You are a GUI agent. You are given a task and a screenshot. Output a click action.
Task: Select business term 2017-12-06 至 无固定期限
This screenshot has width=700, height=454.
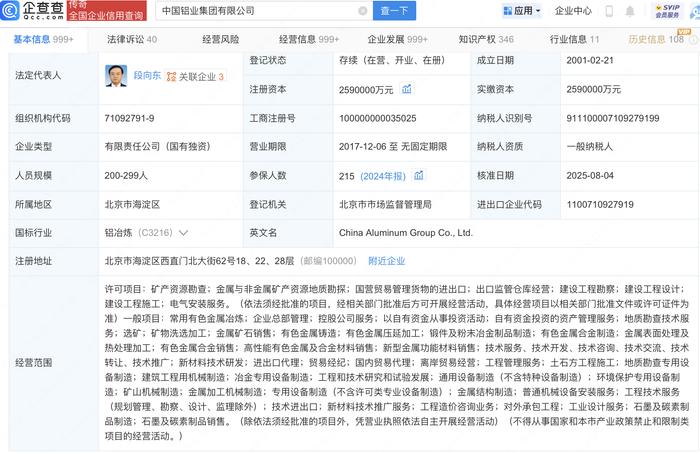tap(393, 146)
